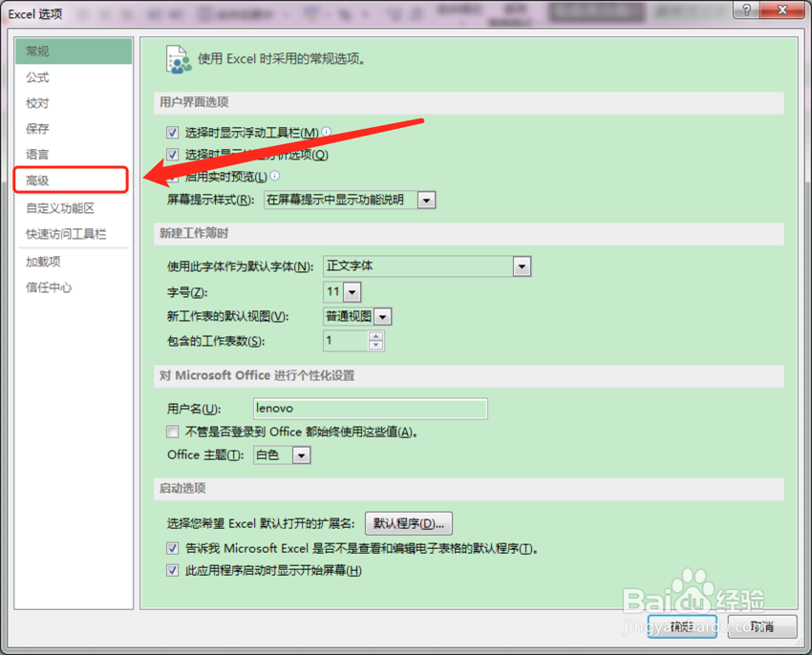The image size is (812, 655).
Task: Decrease 包含的工作表数 with down arrow
Action: [376, 346]
